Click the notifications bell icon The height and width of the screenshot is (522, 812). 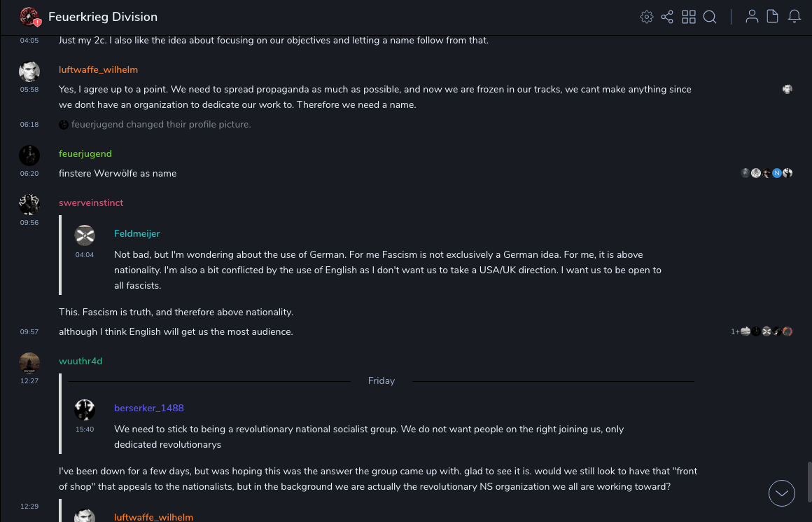tap(794, 17)
